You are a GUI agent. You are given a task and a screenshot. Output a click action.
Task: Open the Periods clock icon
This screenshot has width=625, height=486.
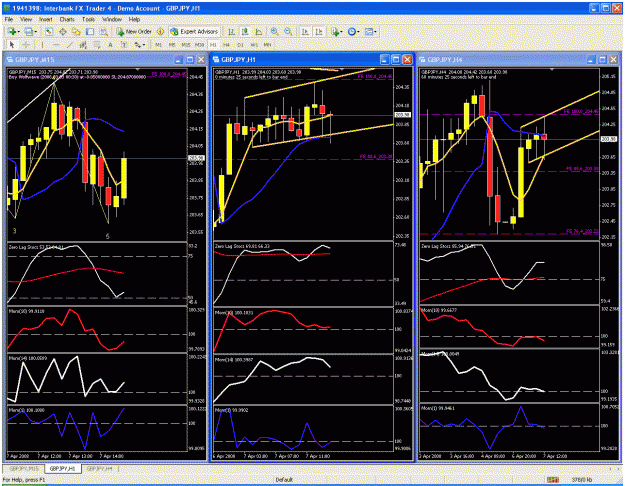tap(352, 31)
